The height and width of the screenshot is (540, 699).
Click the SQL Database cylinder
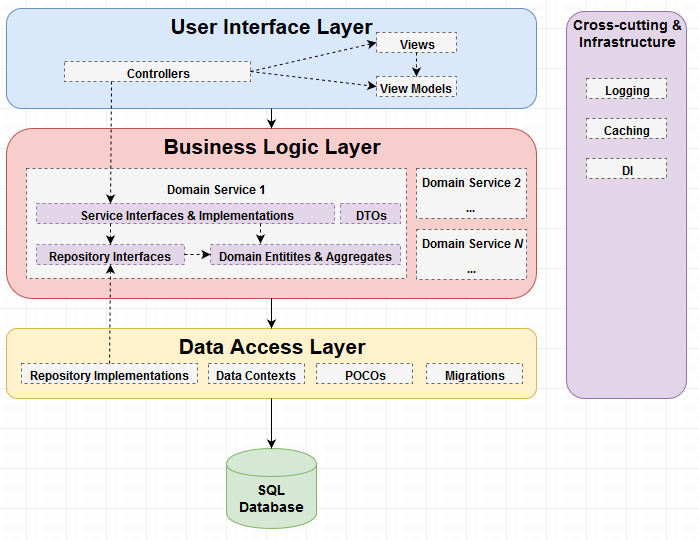tap(271, 489)
